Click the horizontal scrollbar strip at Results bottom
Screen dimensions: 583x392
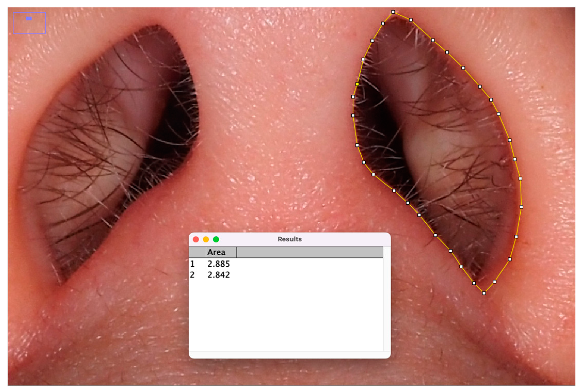(x=286, y=355)
